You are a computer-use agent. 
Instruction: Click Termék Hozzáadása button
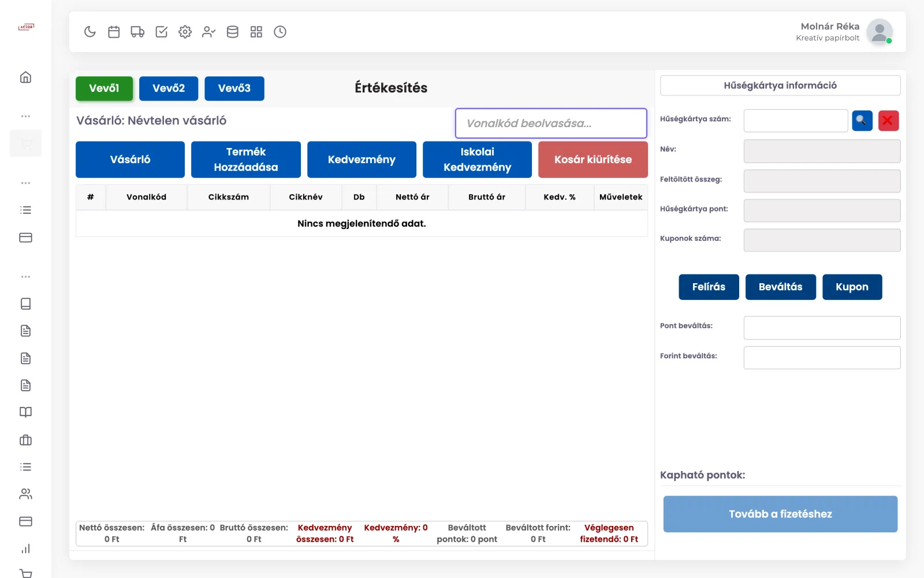[x=246, y=160]
